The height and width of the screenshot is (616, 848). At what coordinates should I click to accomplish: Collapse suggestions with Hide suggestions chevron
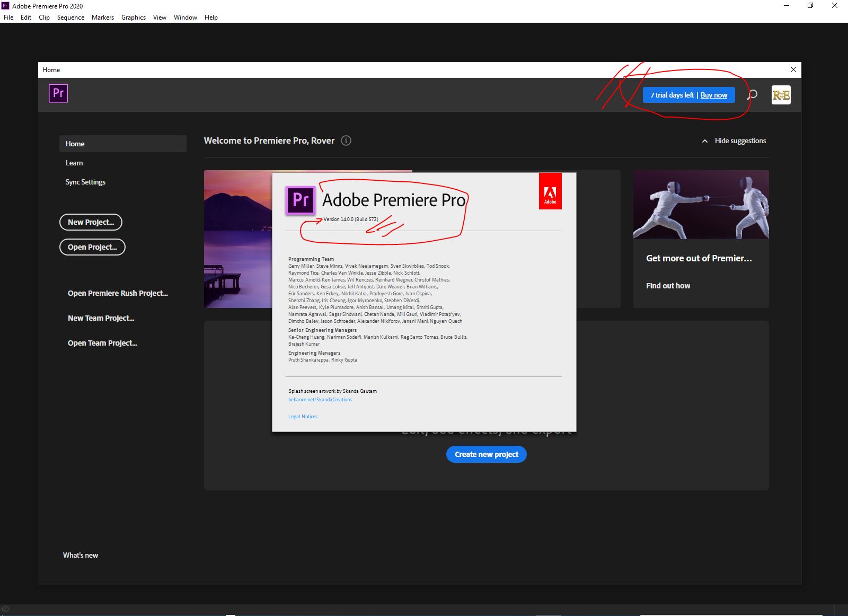(705, 141)
